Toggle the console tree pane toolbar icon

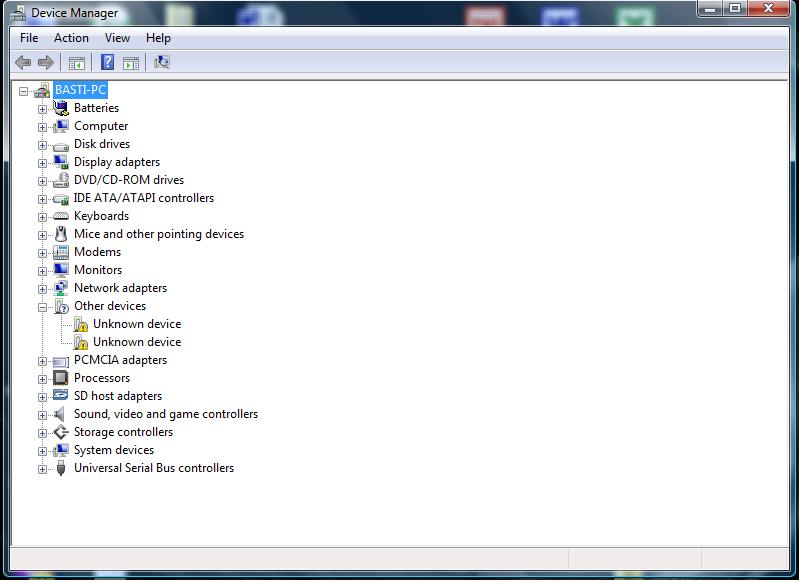point(77,63)
